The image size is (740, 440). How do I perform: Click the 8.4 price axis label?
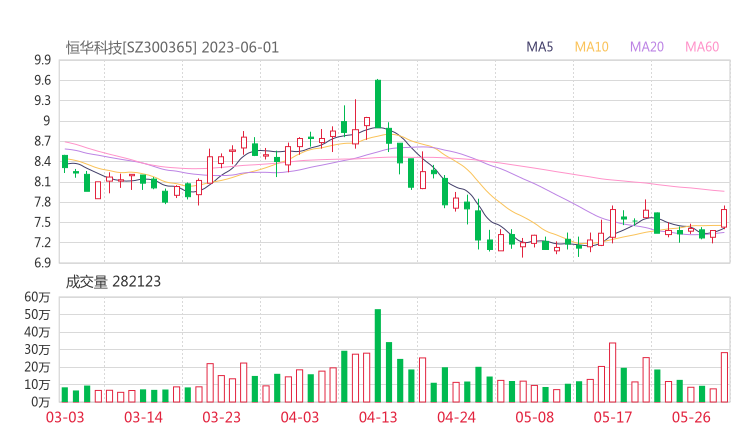pos(42,161)
